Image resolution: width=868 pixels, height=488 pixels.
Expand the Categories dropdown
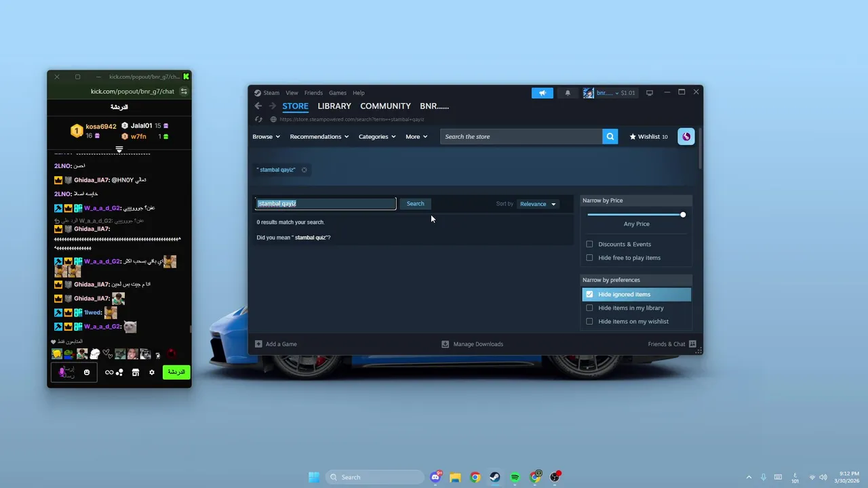pyautogui.click(x=377, y=136)
